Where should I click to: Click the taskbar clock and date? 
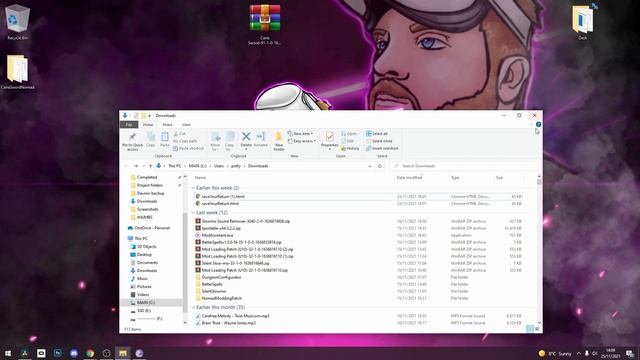[610, 353]
